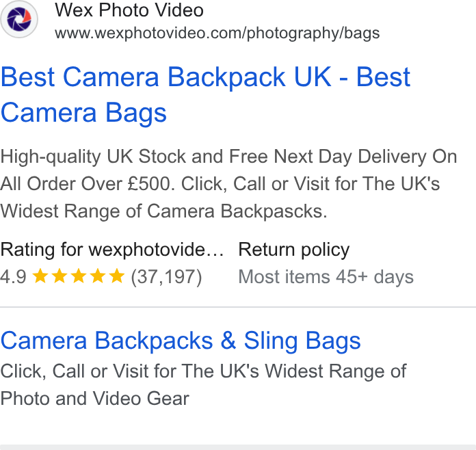Click the Wex Photo Video aperture favicon
The image size is (476, 450).
pos(19,19)
